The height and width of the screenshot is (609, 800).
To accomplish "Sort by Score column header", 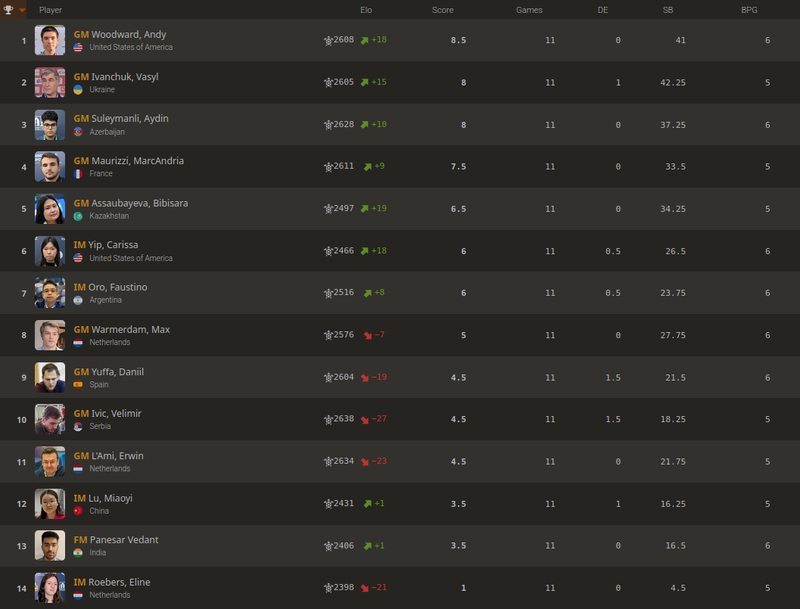I will 442,10.
